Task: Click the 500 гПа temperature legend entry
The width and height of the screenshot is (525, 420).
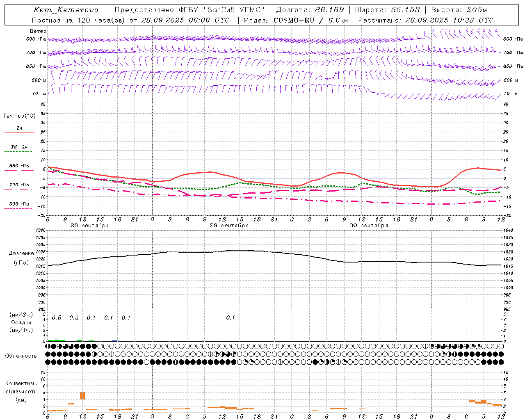Action: (x=19, y=204)
